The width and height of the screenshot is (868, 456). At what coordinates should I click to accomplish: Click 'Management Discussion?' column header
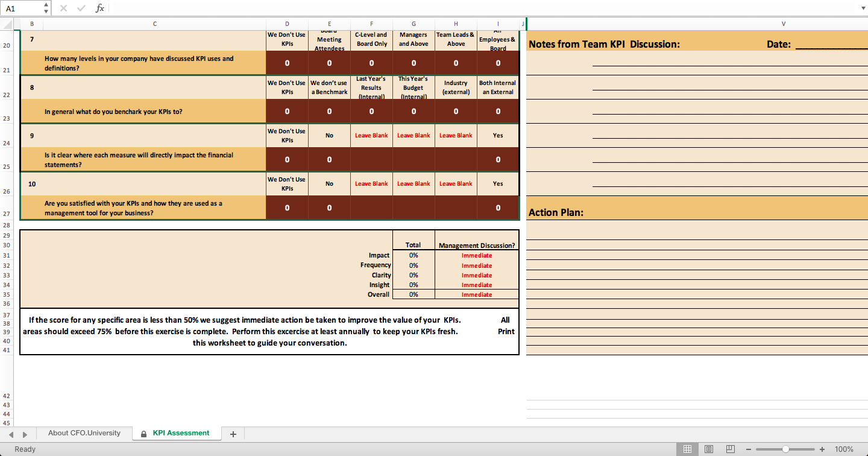pos(477,245)
